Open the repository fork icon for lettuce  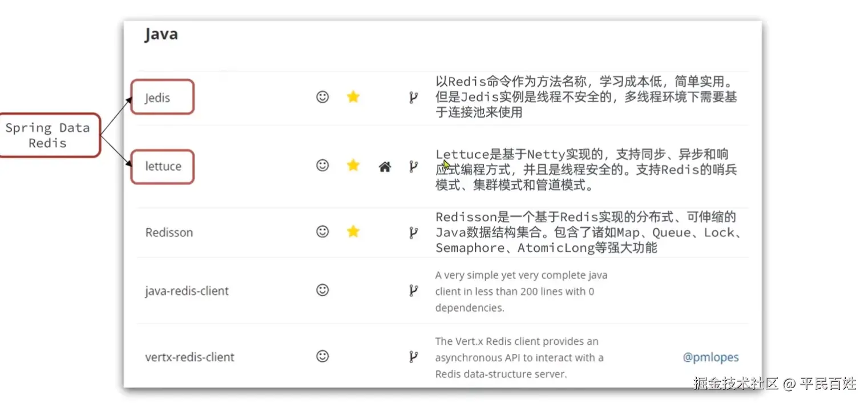coord(413,167)
